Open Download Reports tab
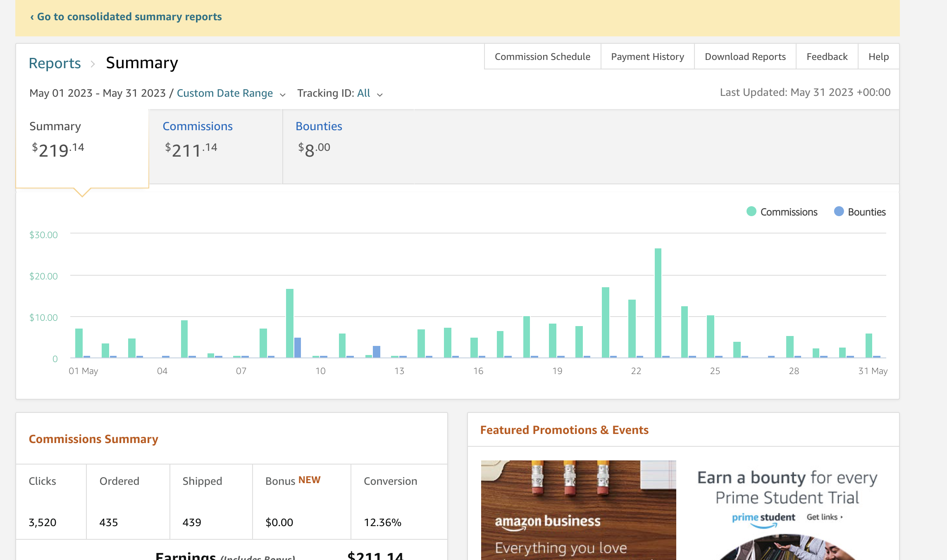 pos(745,57)
